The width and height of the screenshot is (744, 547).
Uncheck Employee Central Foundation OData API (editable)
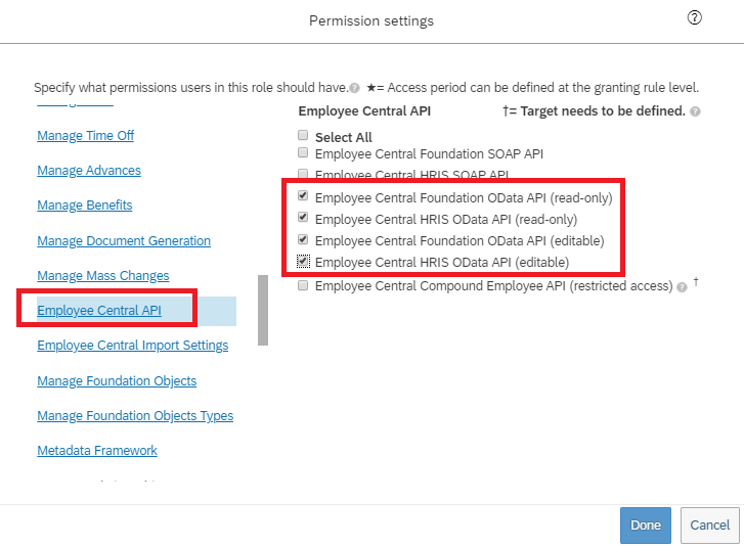point(303,241)
